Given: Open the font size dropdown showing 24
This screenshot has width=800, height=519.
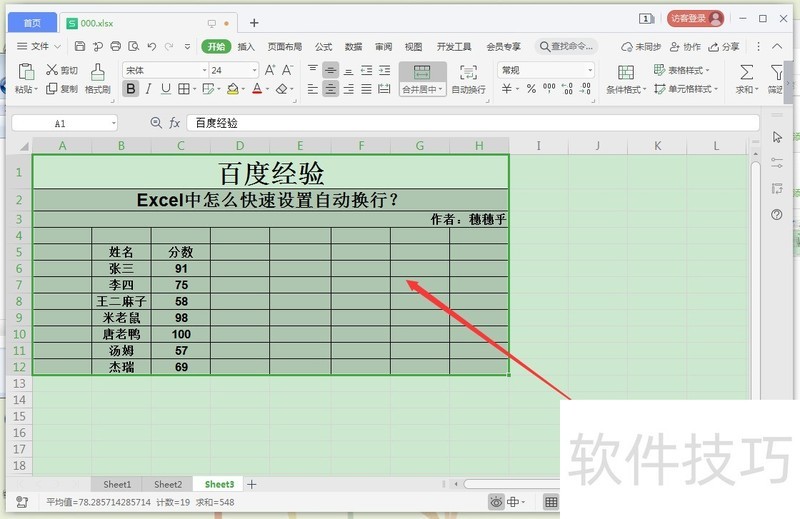Looking at the screenshot, I should coord(254,70).
